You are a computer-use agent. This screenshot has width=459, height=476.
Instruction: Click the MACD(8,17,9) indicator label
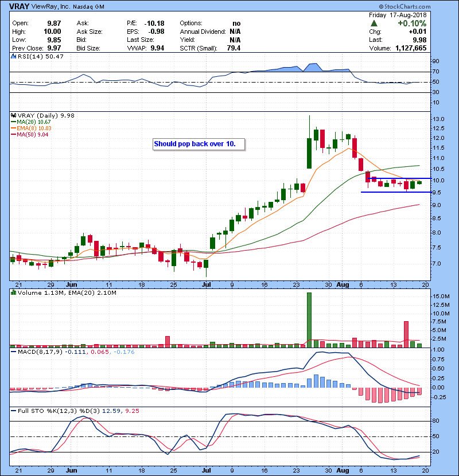click(40, 352)
